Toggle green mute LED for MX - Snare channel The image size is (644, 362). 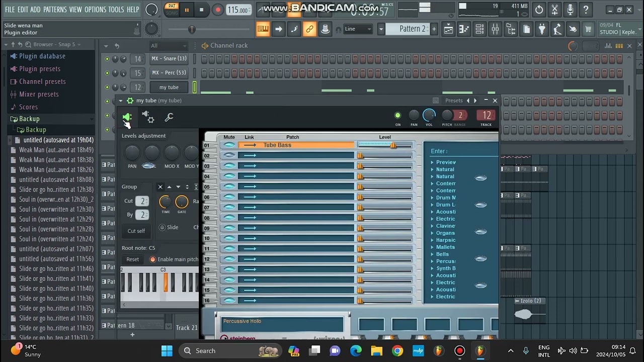107,59
